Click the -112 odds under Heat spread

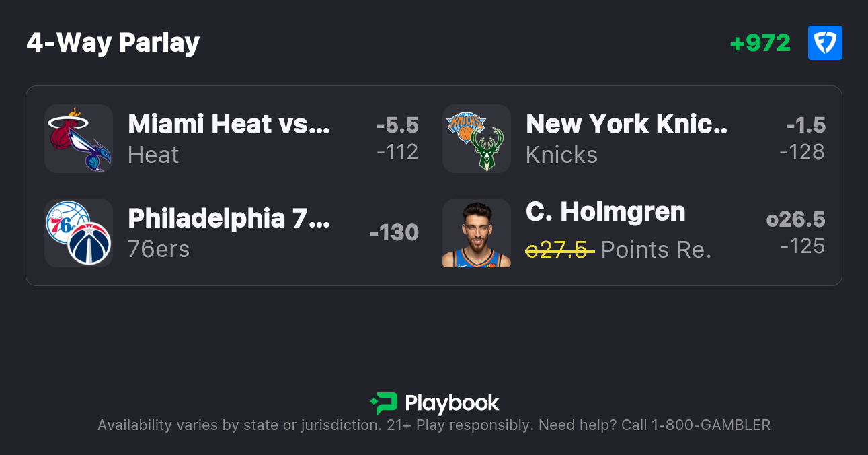(397, 152)
